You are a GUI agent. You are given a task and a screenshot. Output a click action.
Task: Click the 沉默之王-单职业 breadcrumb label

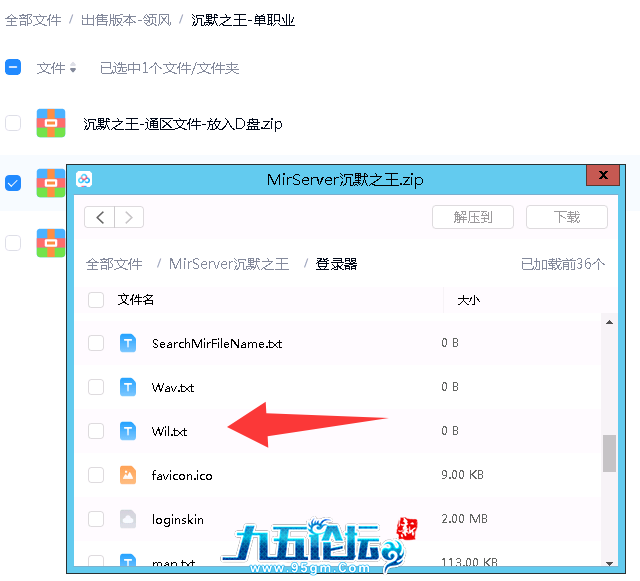[243, 20]
